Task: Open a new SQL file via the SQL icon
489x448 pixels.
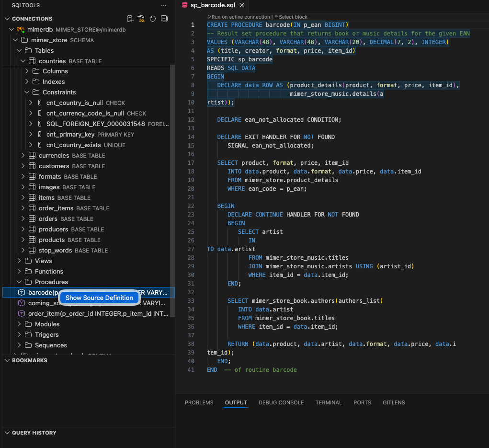Action: click(140, 18)
